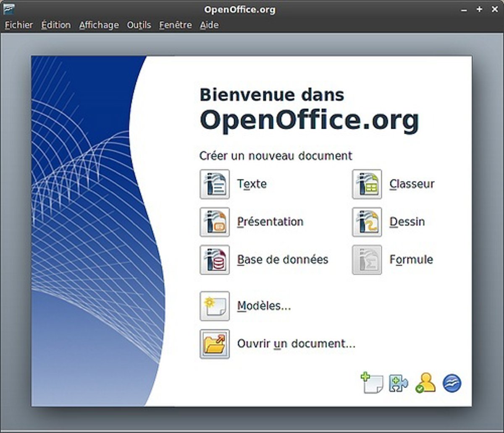Click the Modèles templates icon
Screen dimensions: 504x433
pos(215,306)
